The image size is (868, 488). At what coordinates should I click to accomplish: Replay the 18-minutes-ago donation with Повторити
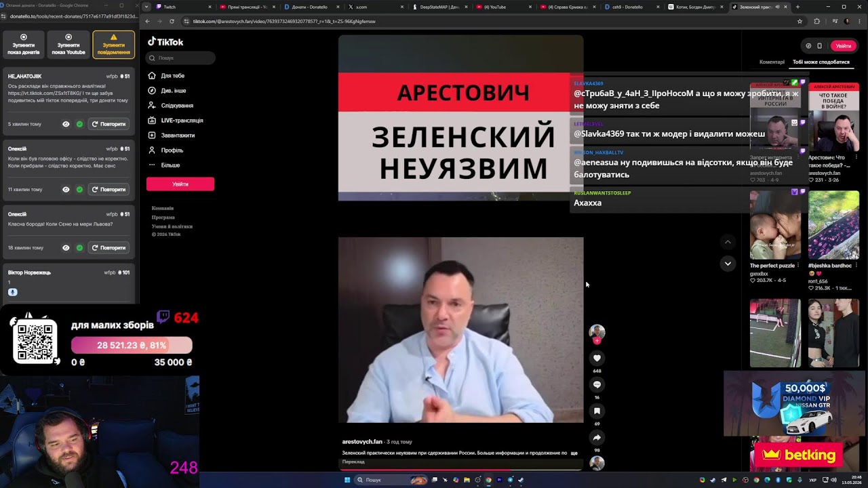pos(108,248)
